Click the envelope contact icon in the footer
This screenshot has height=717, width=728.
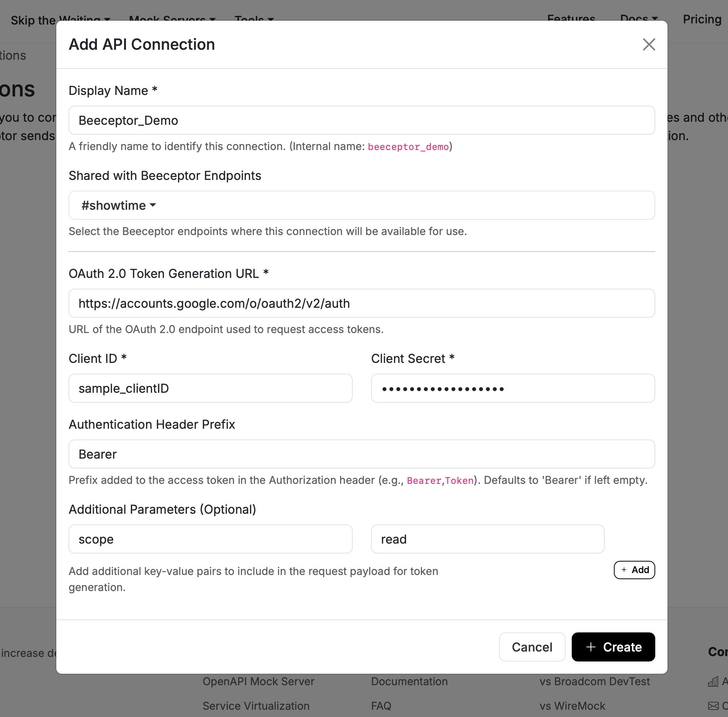coord(713,706)
